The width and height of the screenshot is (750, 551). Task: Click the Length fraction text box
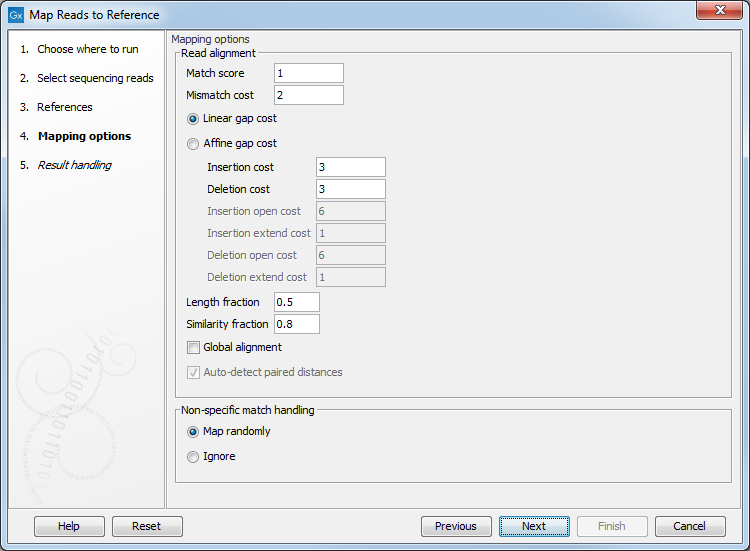[x=296, y=302]
